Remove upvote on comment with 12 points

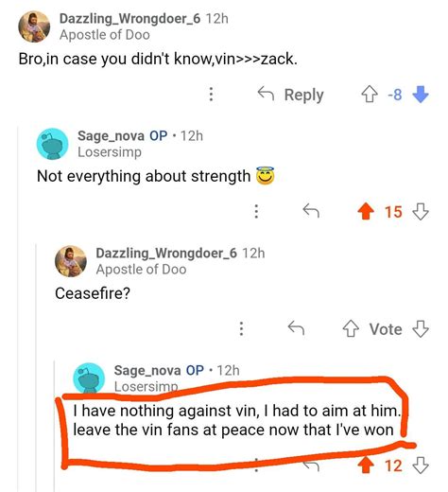point(366,466)
